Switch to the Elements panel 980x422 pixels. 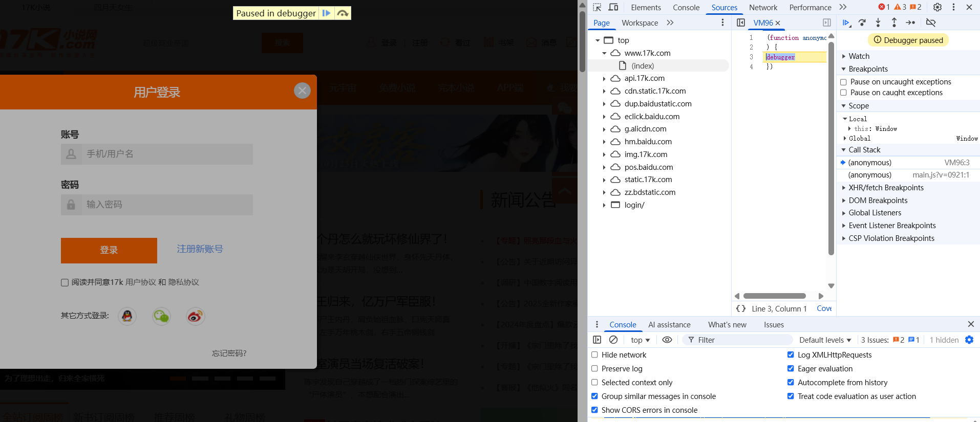[x=646, y=7]
